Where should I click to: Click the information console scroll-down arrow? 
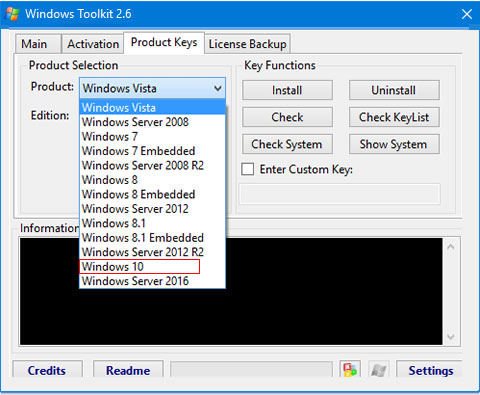point(451,337)
